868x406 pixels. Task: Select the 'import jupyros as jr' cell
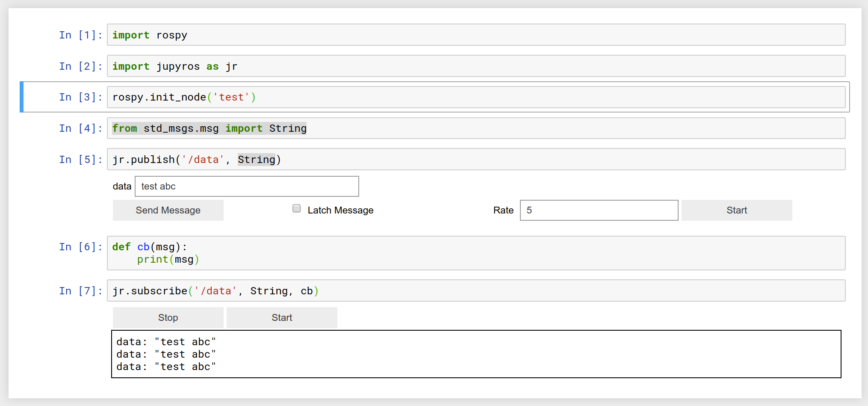tap(476, 66)
